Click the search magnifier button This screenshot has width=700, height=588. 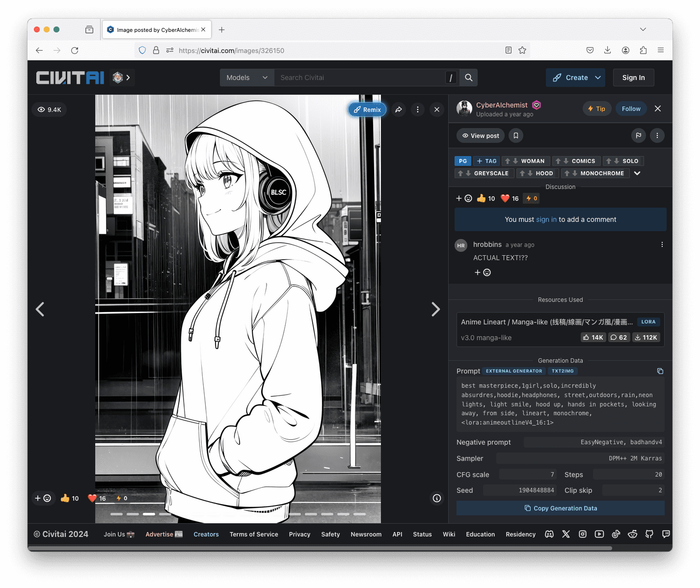point(469,78)
